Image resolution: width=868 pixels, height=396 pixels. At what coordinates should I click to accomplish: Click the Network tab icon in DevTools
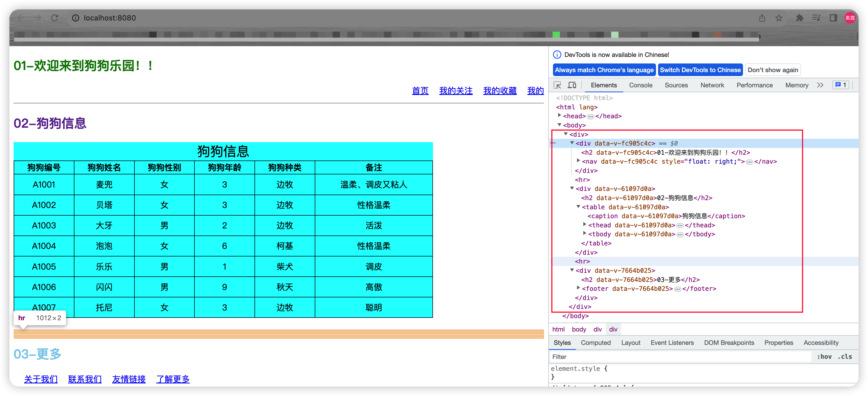click(711, 85)
